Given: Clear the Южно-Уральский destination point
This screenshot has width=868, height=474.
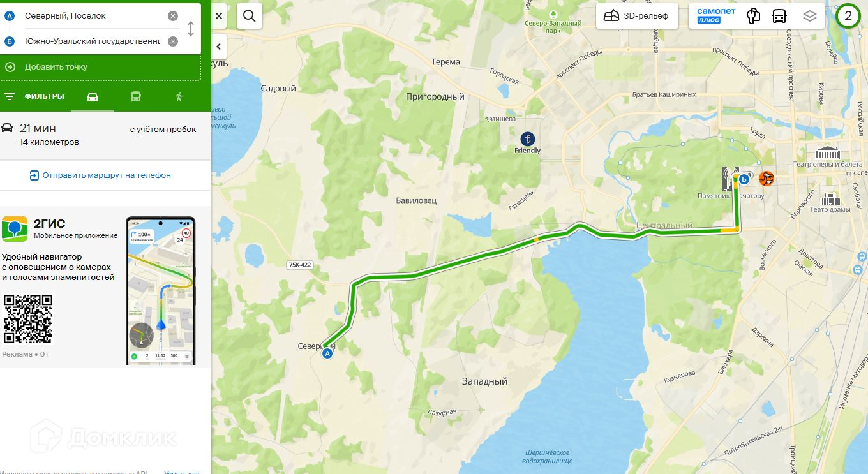Looking at the screenshot, I should (173, 41).
